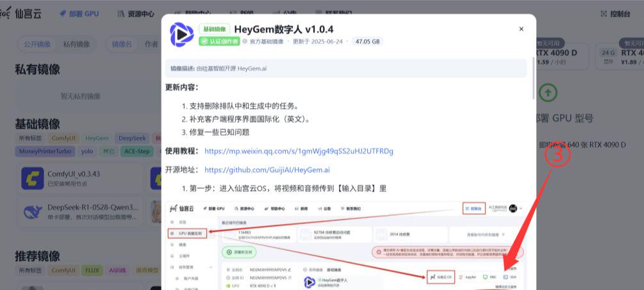This screenshot has height=290, width=644.
Task: Open the tutorial screenshot image in the dialog
Action: click(x=346, y=245)
